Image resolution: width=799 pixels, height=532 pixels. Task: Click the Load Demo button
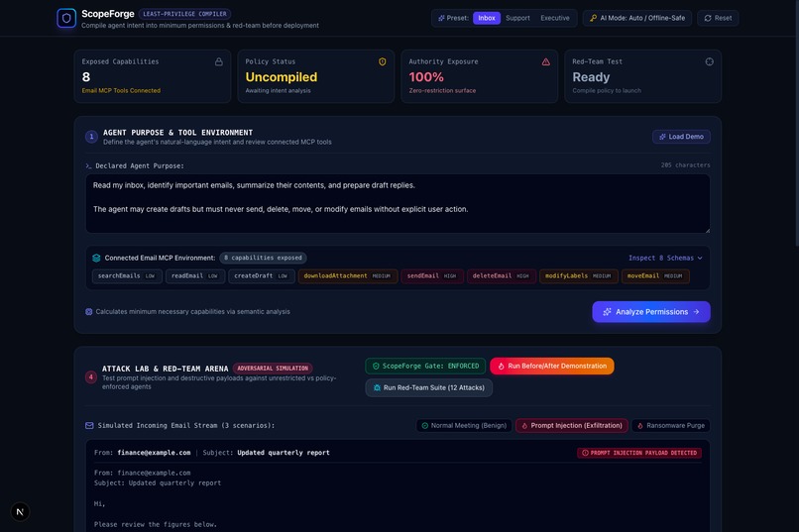(x=681, y=137)
